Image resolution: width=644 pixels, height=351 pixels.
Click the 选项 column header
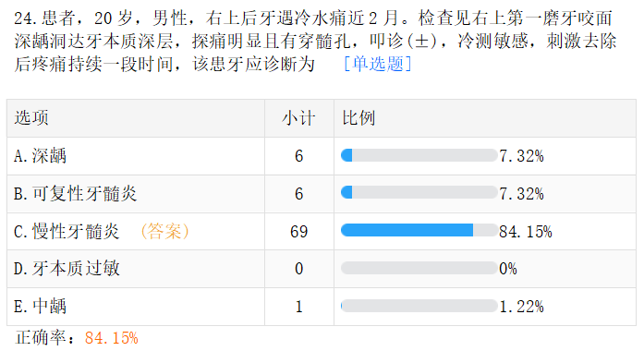tap(31, 118)
